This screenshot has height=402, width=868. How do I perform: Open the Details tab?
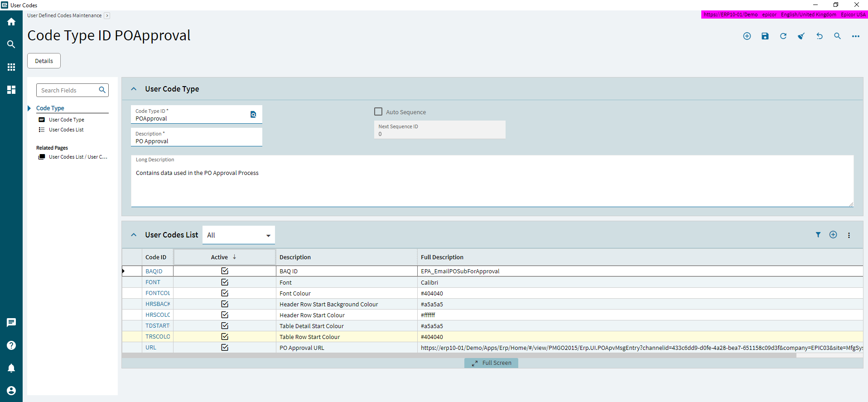pyautogui.click(x=44, y=61)
